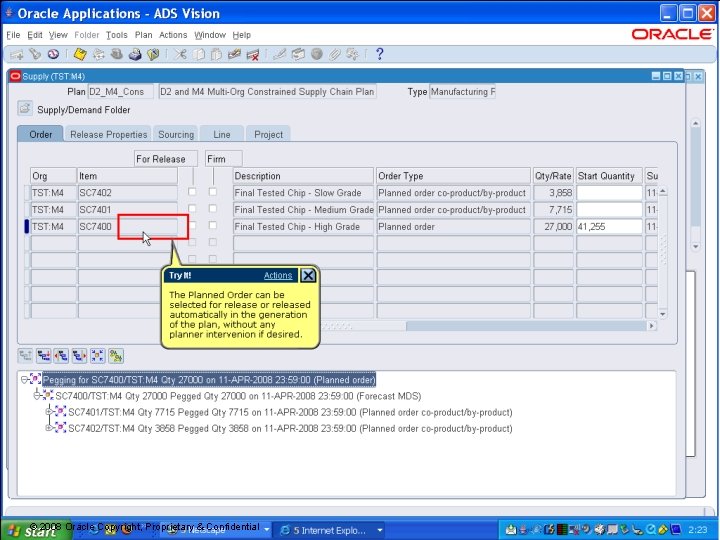The height and width of the screenshot is (540, 720).
Task: Click the orders table scroll-right arrow
Action: [x=652, y=326]
